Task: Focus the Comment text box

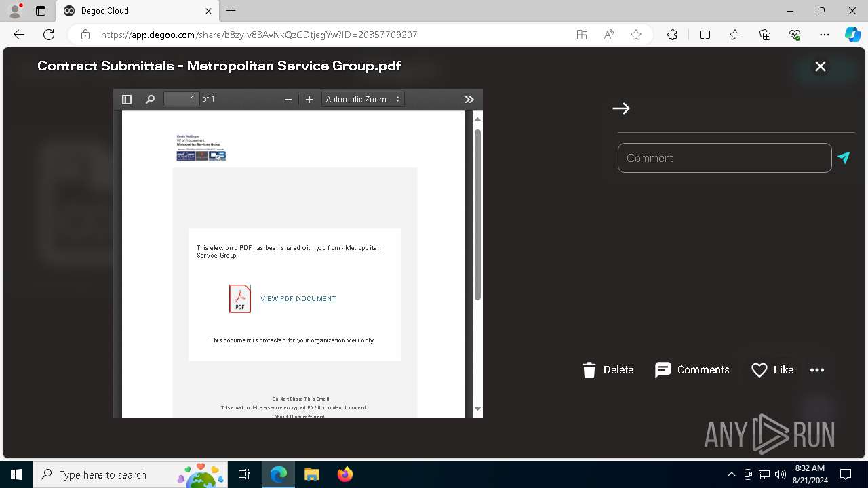Action: (x=724, y=158)
